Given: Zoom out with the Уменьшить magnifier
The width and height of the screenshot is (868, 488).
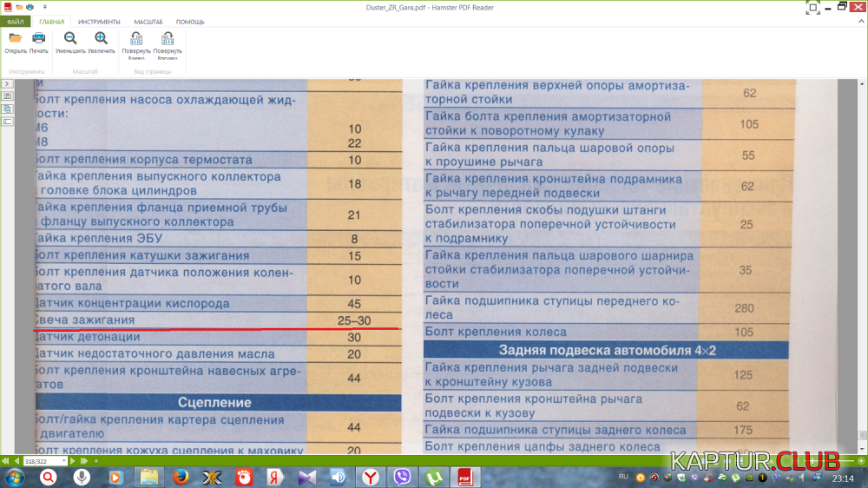Looking at the screenshot, I should 70,38.
